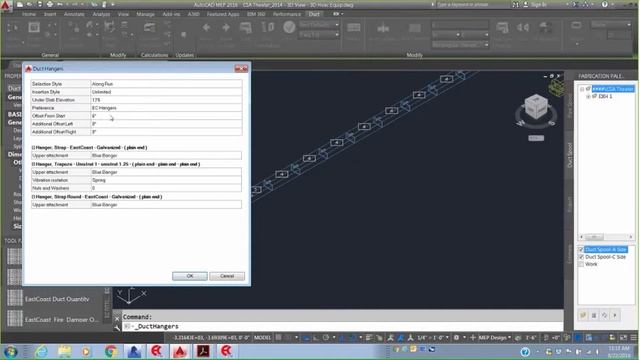The image size is (640, 360).
Task: Open the AutoCAD application menu logo
Action: point(6,5)
